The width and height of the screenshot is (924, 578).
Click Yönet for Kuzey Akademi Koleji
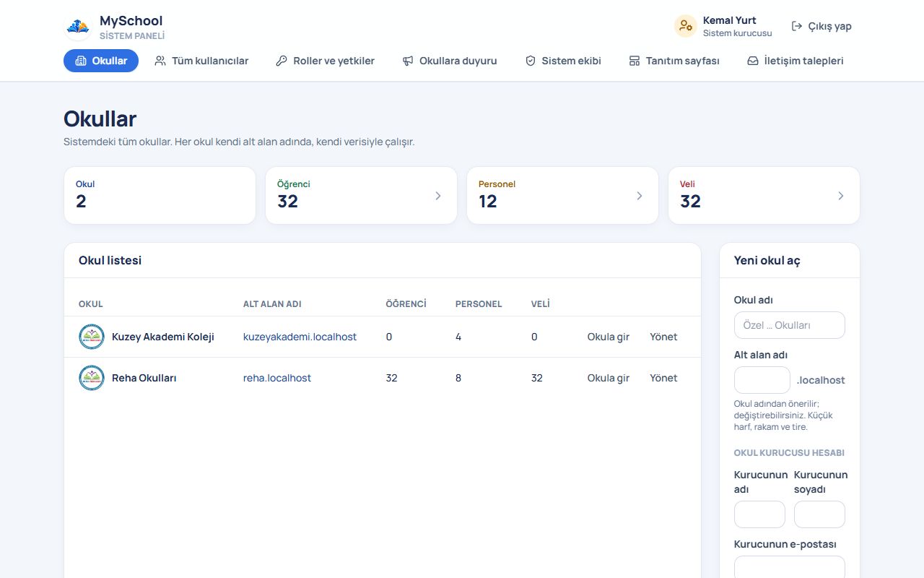pyautogui.click(x=663, y=337)
